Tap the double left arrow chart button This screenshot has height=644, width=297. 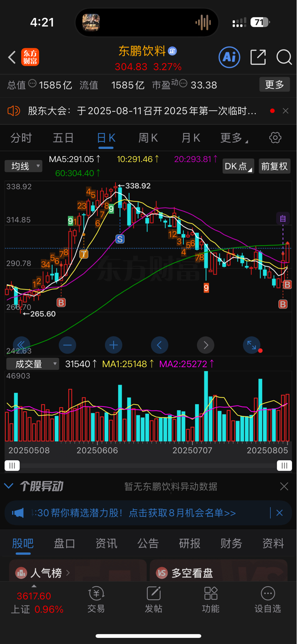point(21,345)
